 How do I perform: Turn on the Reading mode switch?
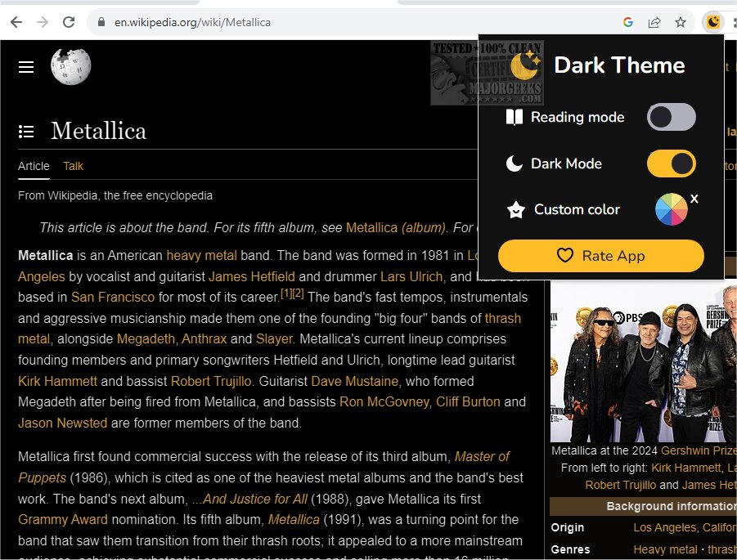point(672,117)
